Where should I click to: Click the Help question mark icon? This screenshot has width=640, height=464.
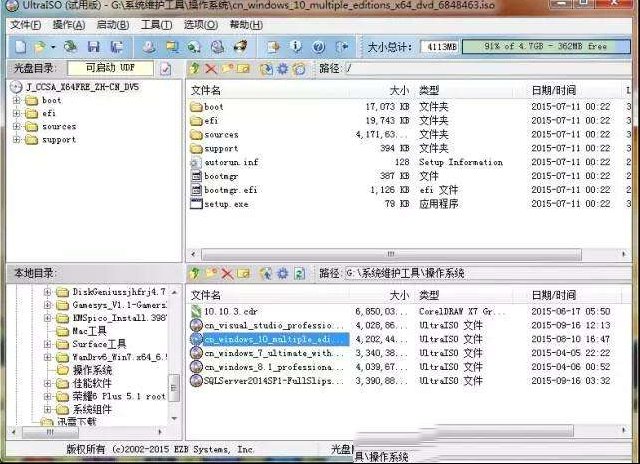click(x=319, y=47)
